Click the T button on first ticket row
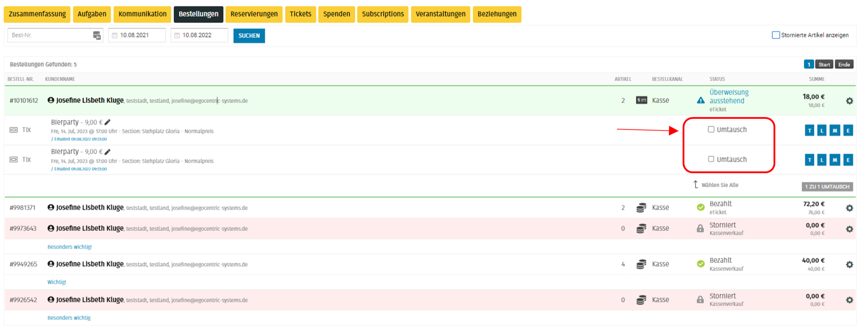The image size is (868, 330). pyautogui.click(x=809, y=130)
